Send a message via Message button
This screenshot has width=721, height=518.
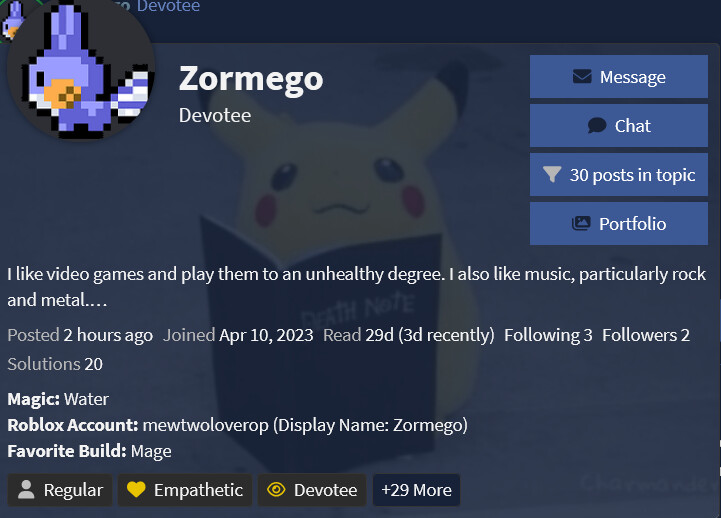point(618,77)
